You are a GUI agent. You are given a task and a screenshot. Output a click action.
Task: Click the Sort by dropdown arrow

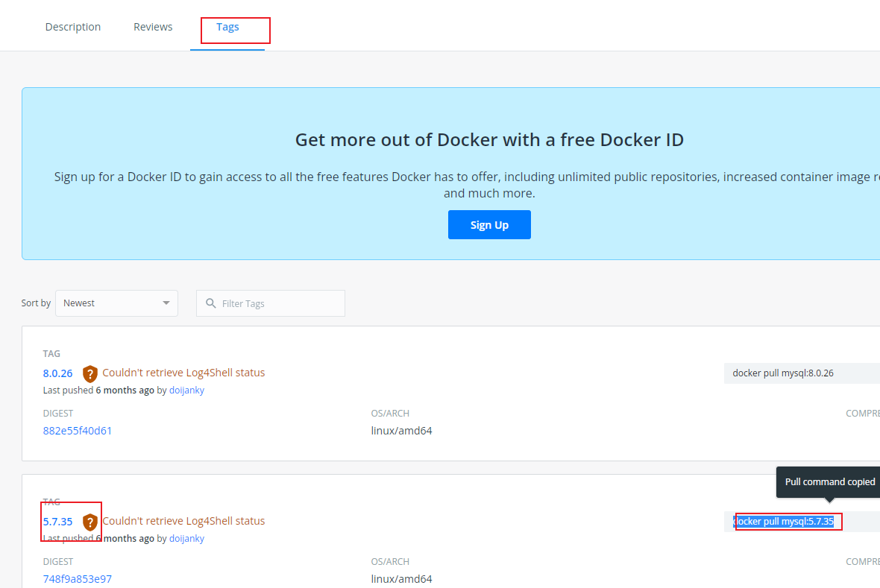point(166,303)
